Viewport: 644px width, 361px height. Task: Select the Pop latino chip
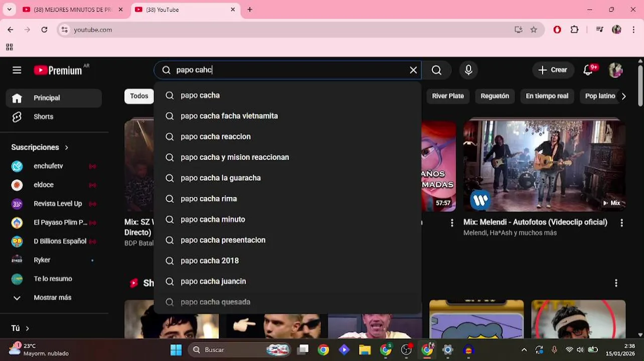pos(600,96)
